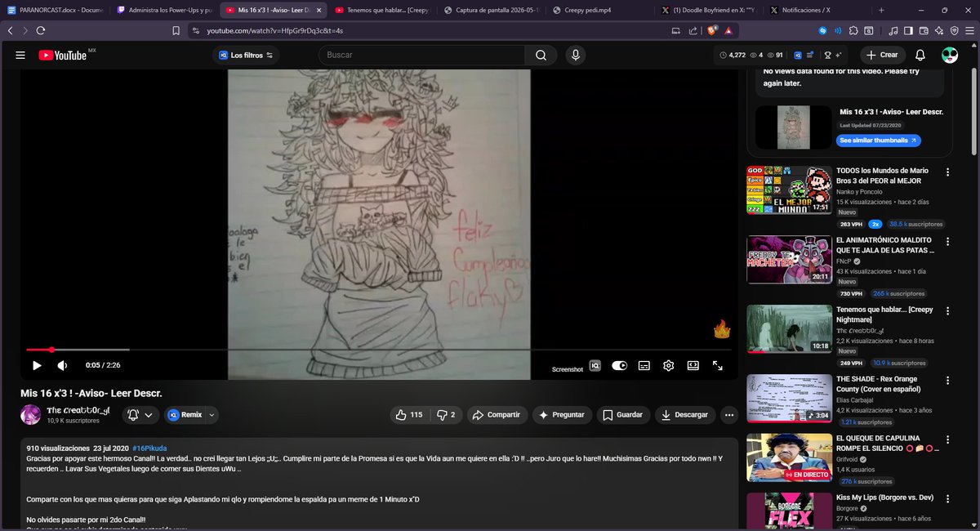Open the browser main menu

coord(969,30)
